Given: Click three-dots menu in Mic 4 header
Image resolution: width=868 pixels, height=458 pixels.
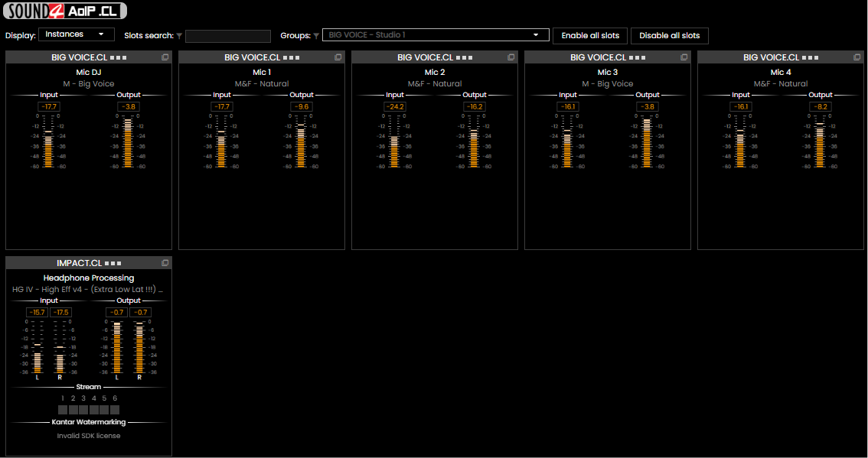Looking at the screenshot, I should tap(811, 57).
